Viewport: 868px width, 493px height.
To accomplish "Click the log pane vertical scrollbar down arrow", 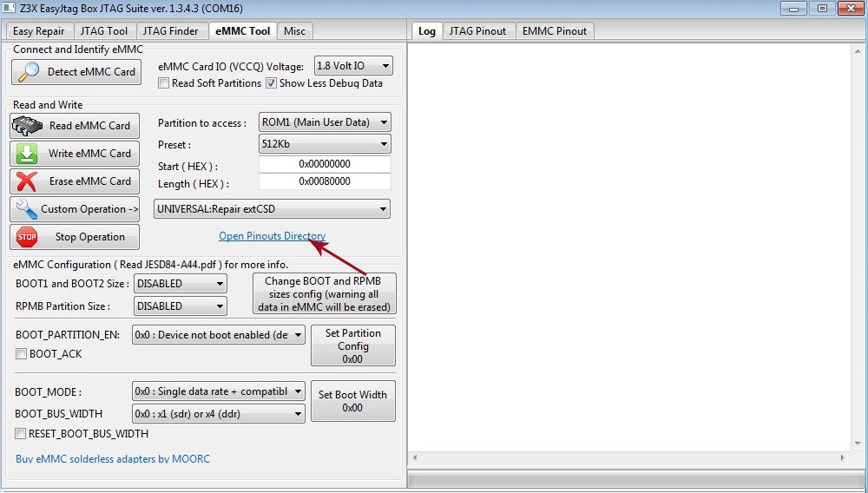I will tap(858, 444).
